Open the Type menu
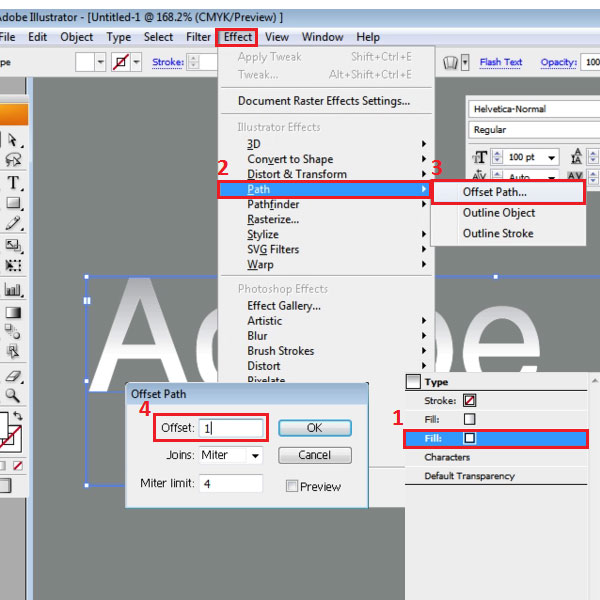Image resolution: width=600 pixels, height=600 pixels. click(x=119, y=37)
